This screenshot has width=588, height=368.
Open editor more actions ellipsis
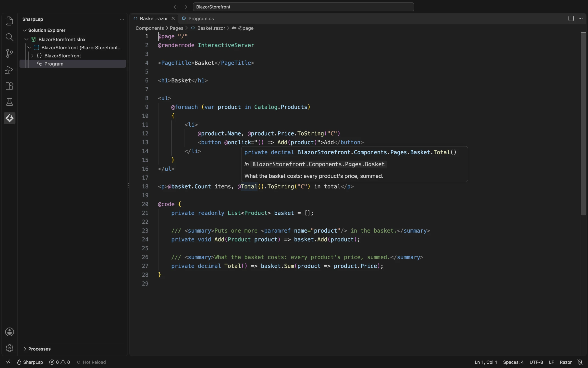click(x=580, y=18)
